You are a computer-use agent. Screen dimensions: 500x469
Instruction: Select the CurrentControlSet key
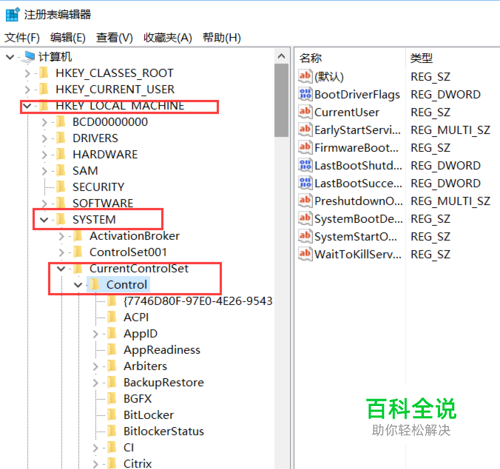click(x=139, y=269)
